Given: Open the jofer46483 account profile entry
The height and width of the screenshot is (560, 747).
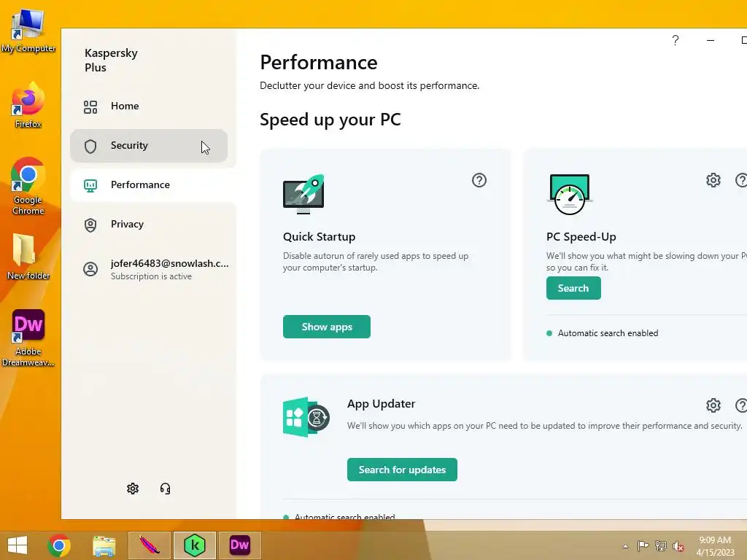Looking at the screenshot, I should click(149, 269).
